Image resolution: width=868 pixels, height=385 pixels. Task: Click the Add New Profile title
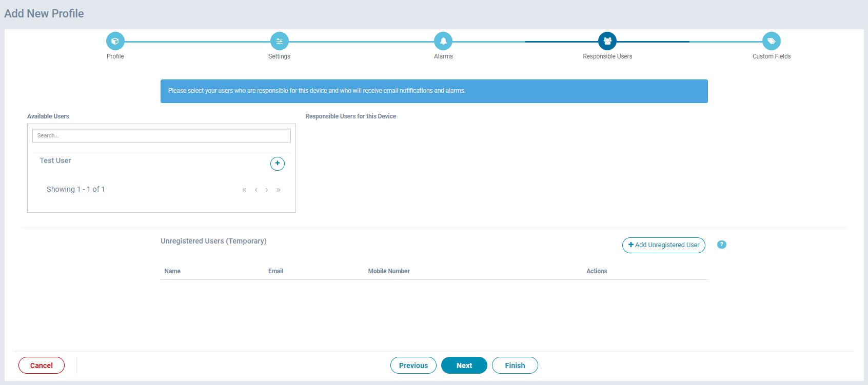coord(44,14)
